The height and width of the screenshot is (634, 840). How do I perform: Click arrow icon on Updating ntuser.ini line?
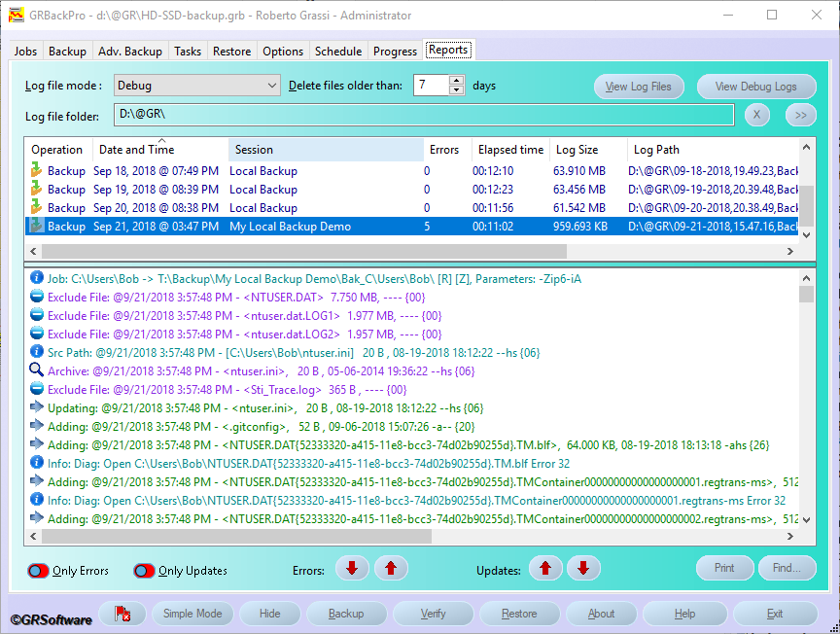(x=36, y=407)
